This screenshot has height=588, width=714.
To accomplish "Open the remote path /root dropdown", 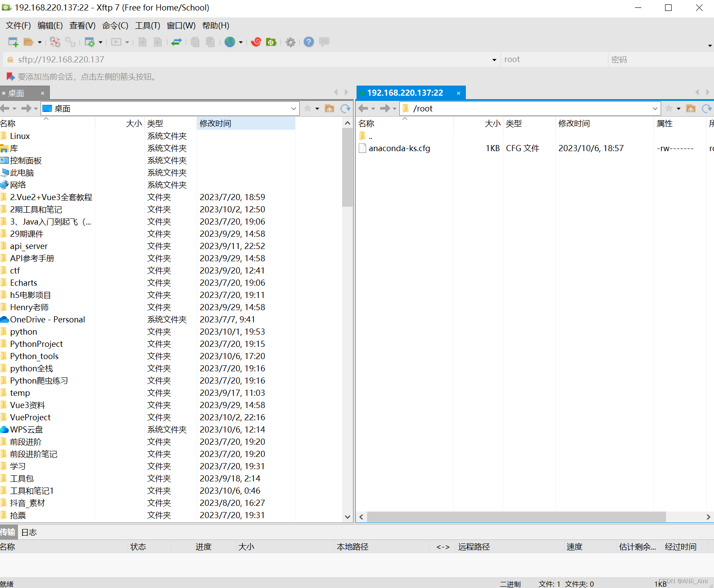I will tap(655, 108).
